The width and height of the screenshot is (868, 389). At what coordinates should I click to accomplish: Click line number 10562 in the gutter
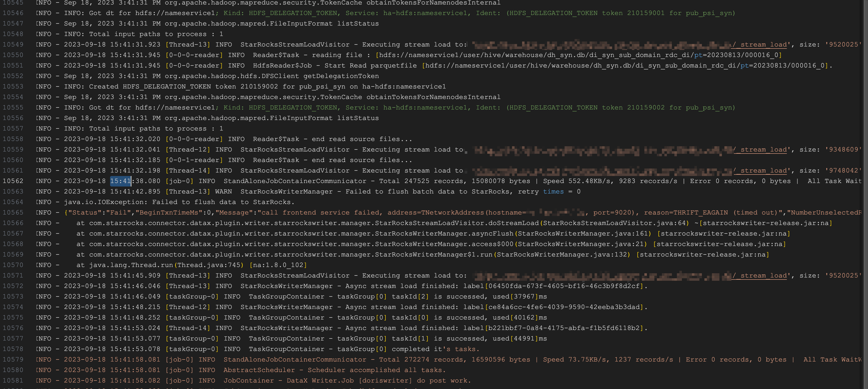click(x=13, y=181)
